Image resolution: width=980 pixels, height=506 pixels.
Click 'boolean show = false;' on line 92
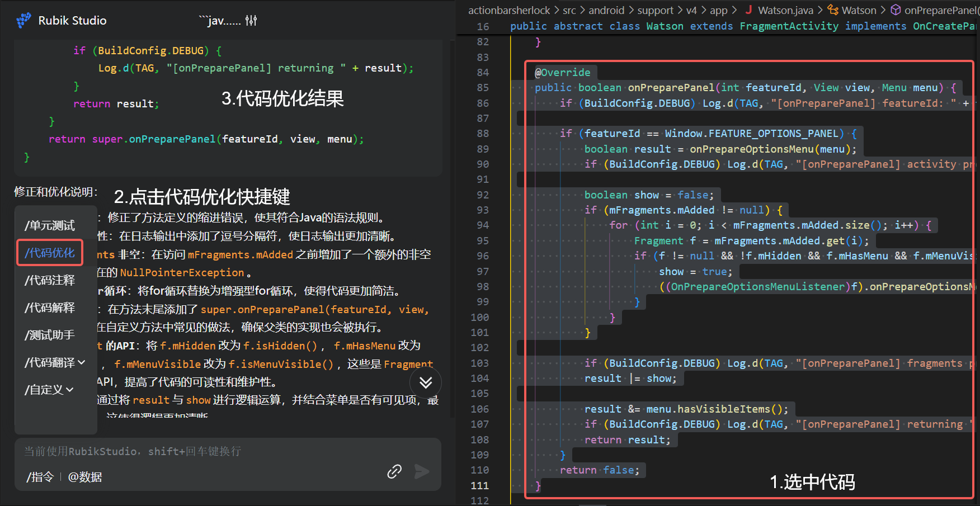[x=649, y=195]
